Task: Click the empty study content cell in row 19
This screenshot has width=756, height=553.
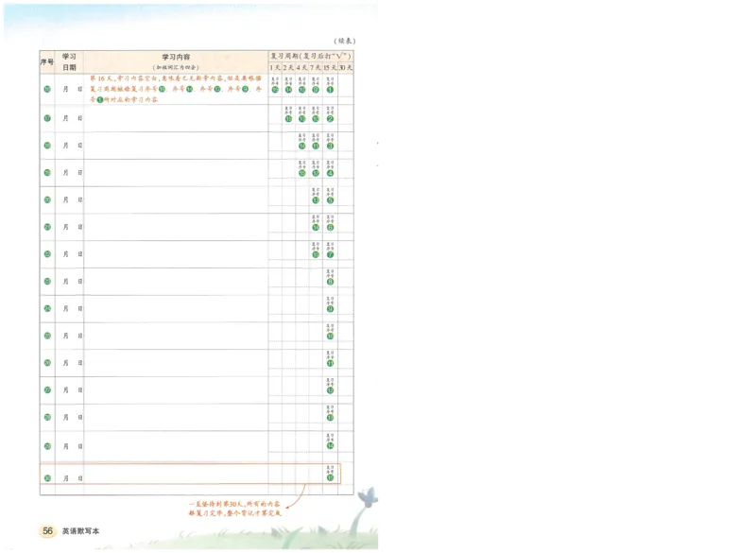Action: (175, 173)
